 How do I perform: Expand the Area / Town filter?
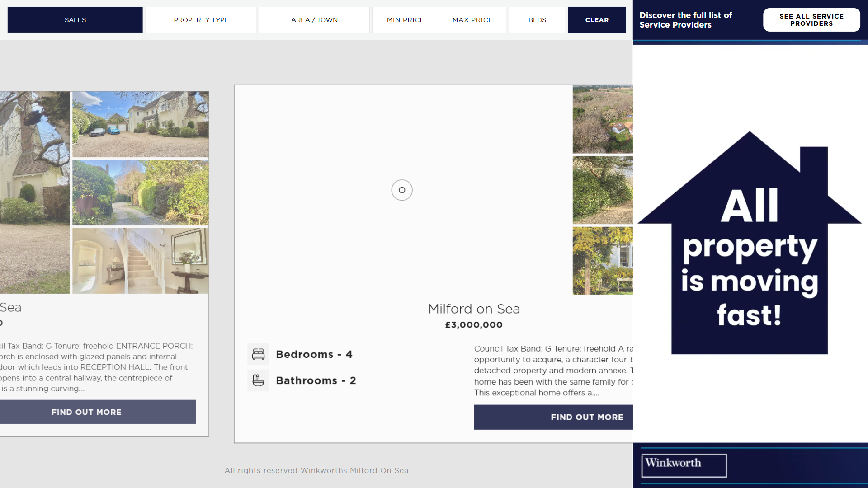314,20
